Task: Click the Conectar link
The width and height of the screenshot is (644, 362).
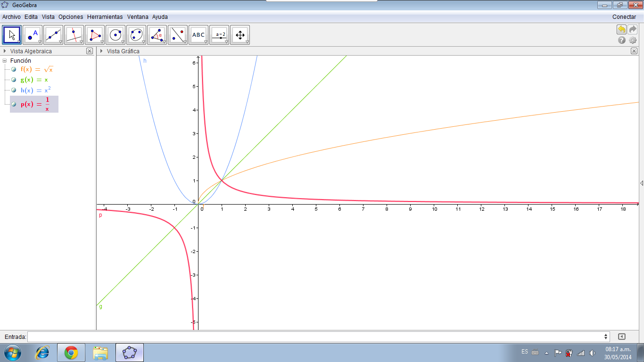Action: [x=624, y=16]
